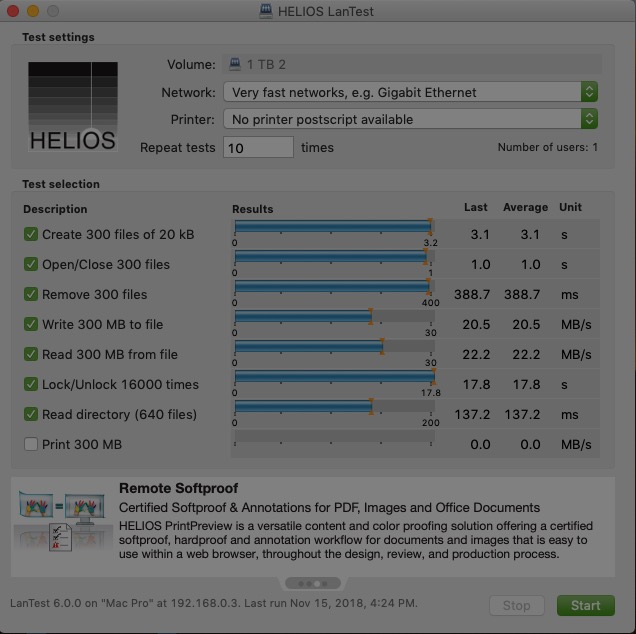Viewport: 636px width, 634px height.
Task: Click the 17.8 average for Lock/Unlock
Action: 526,384
